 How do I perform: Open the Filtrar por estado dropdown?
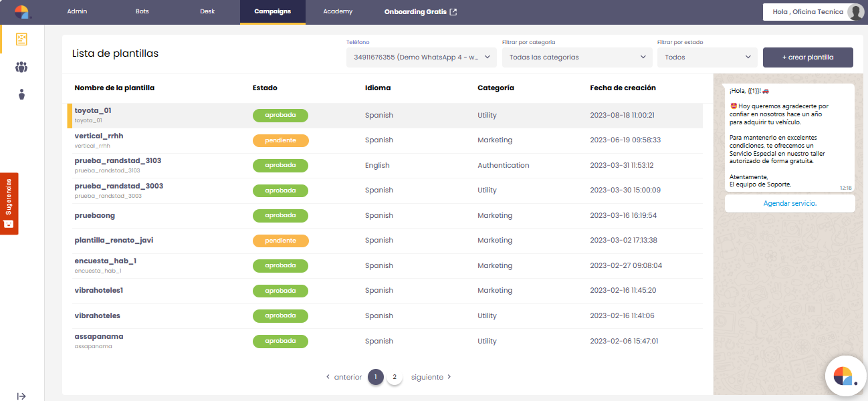pos(707,57)
